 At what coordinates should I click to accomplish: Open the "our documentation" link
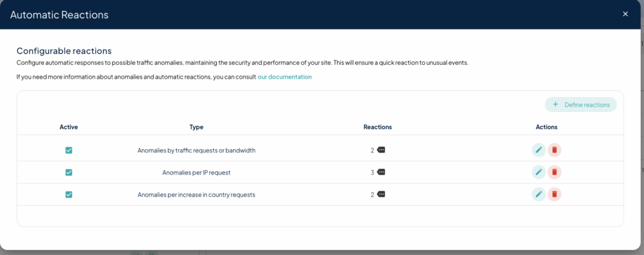click(x=284, y=77)
